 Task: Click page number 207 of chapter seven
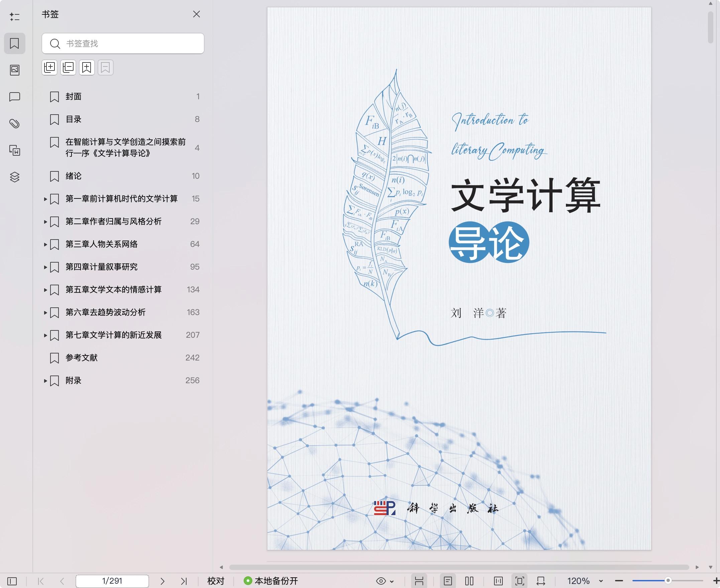click(193, 335)
